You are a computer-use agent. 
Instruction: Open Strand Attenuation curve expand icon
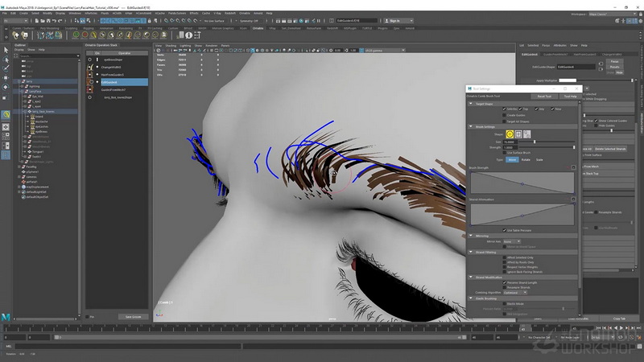tap(574, 199)
